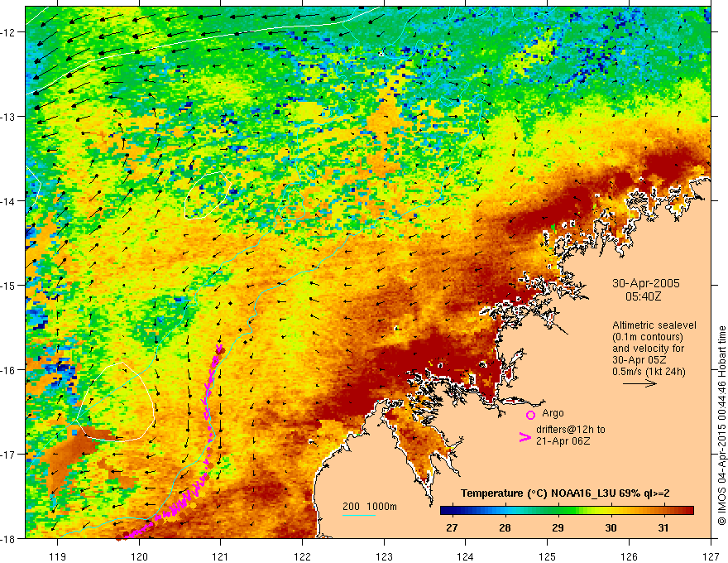Click the color bar tick label 28
Viewport: 728px width, 563px height.
tap(505, 527)
